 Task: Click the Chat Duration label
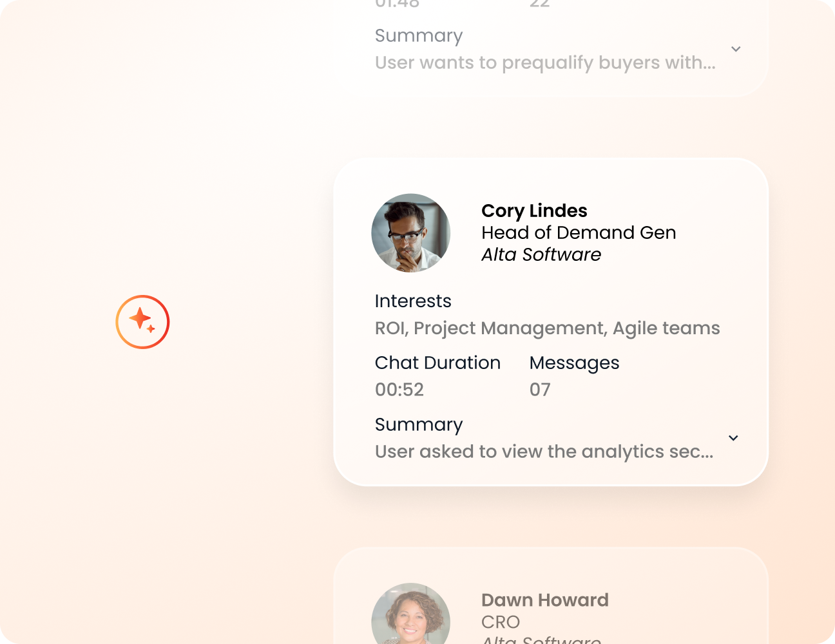coord(437,363)
